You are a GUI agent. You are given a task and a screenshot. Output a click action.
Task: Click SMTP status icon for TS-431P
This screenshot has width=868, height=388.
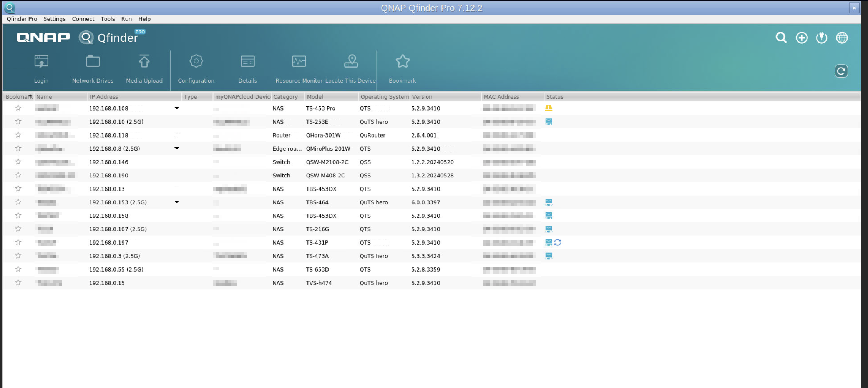click(549, 243)
